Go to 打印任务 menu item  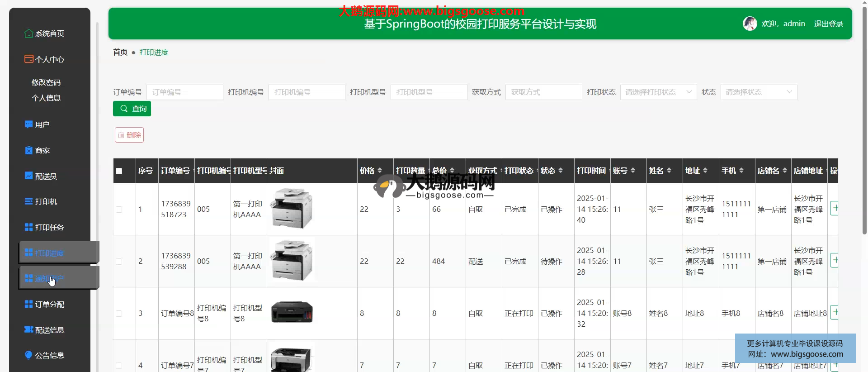tap(50, 227)
